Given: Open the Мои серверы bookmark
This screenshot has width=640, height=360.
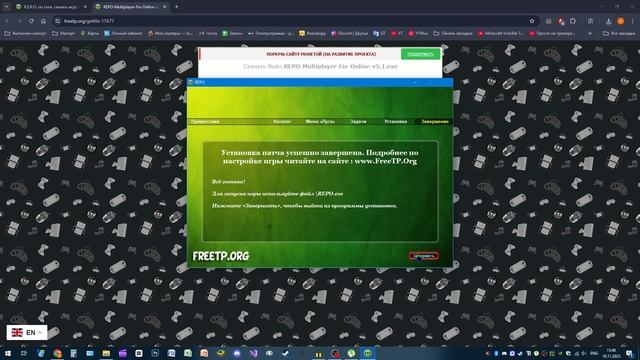Looking at the screenshot, I should (170, 33).
